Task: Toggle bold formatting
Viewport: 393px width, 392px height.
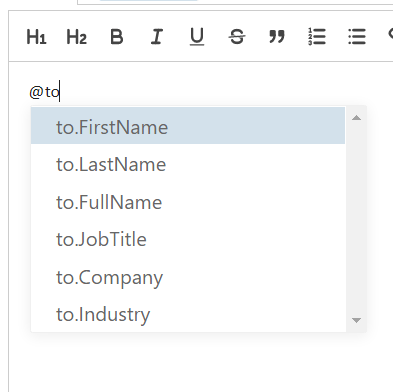Action: tap(117, 37)
